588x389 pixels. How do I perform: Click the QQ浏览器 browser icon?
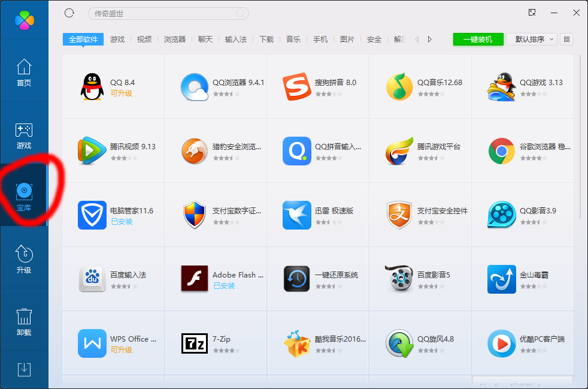point(194,87)
